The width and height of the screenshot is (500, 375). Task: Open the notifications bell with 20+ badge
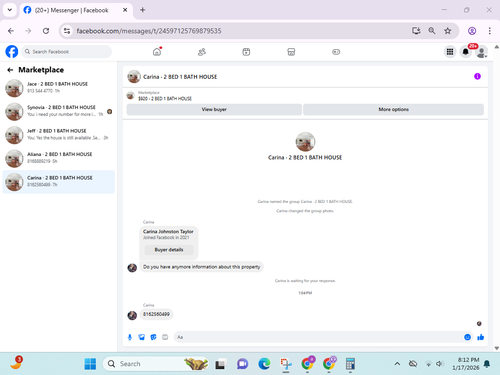[x=466, y=52]
